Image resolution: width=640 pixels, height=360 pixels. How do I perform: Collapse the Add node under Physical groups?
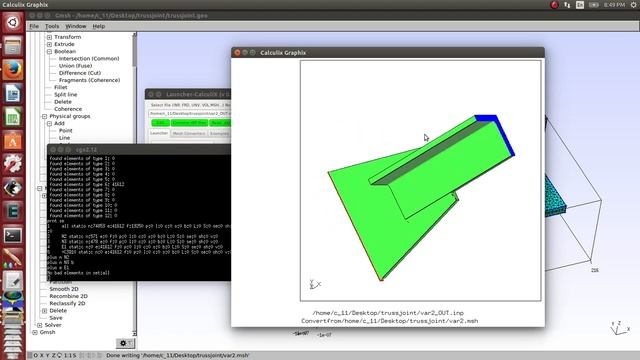(x=49, y=124)
